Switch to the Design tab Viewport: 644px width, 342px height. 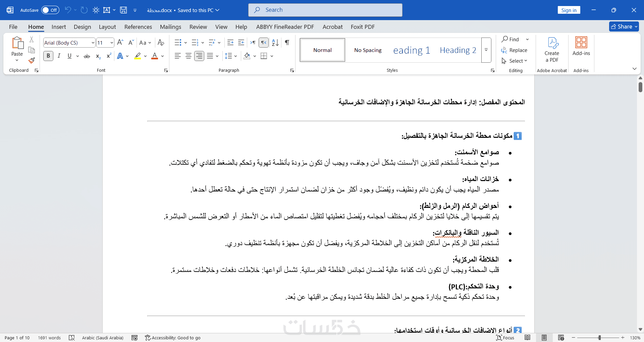click(x=82, y=27)
